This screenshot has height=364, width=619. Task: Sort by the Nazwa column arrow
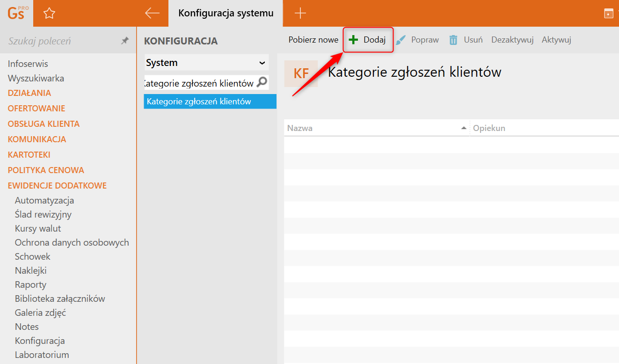click(x=464, y=128)
